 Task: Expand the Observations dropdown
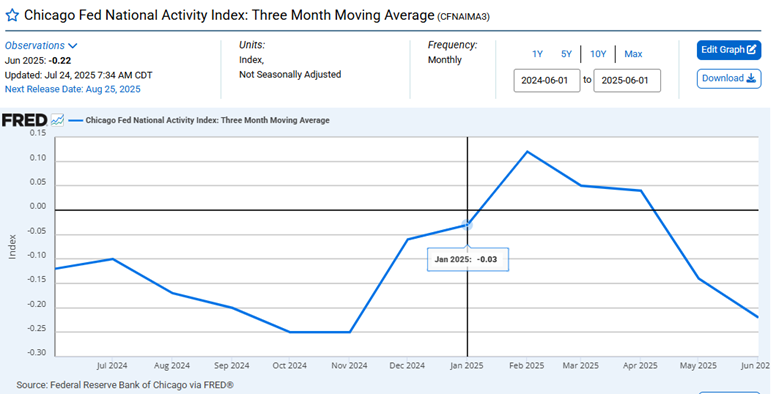click(41, 45)
